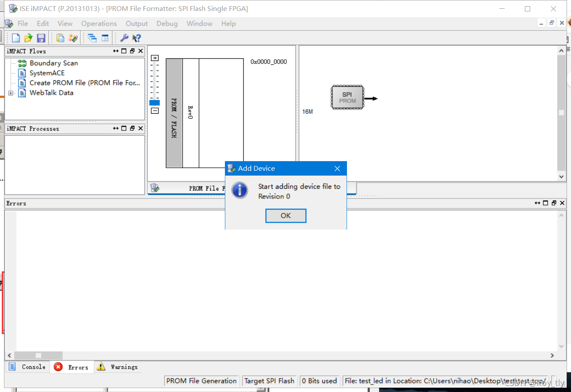Close the Errors panel
This screenshot has height=392, width=571.
(x=562, y=203)
